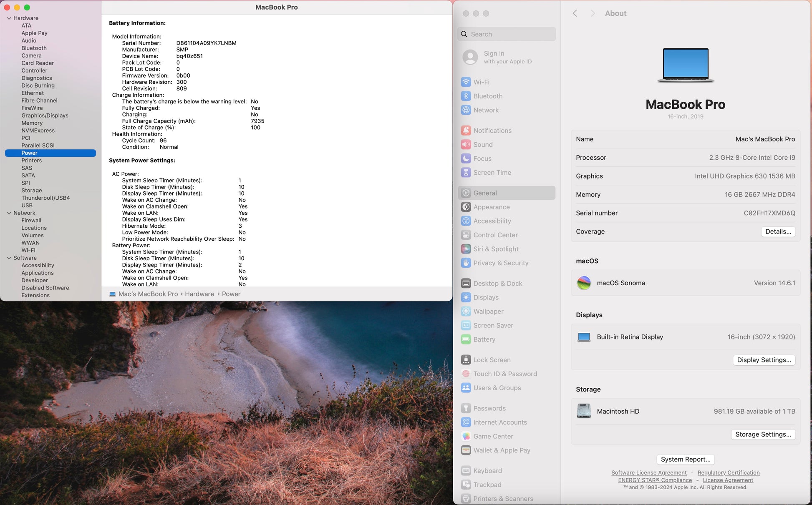Image resolution: width=812 pixels, height=505 pixels.
Task: Click the Wi-Fi icon in Settings sidebar
Action: click(x=466, y=82)
